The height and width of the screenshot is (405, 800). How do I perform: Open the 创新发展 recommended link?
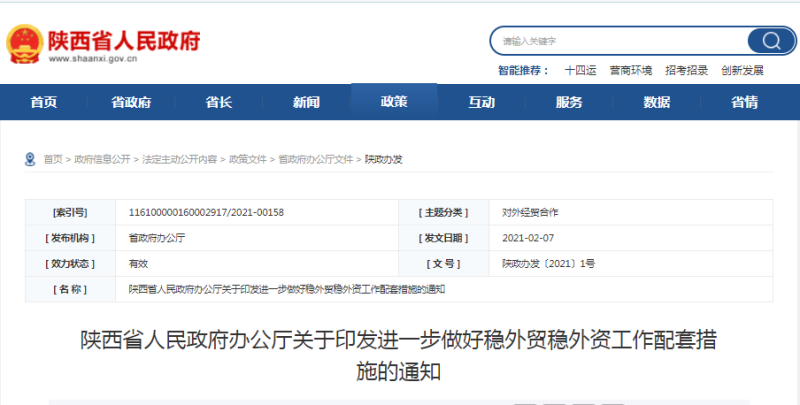(x=742, y=70)
